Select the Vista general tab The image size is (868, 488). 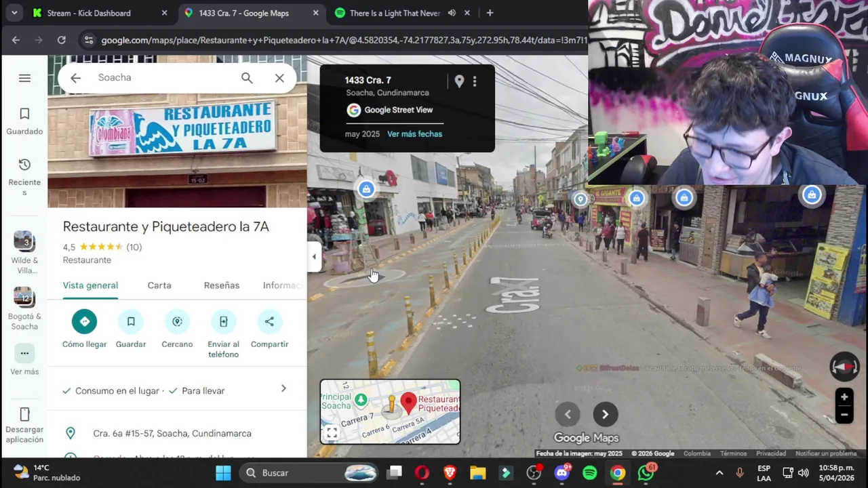tap(90, 285)
